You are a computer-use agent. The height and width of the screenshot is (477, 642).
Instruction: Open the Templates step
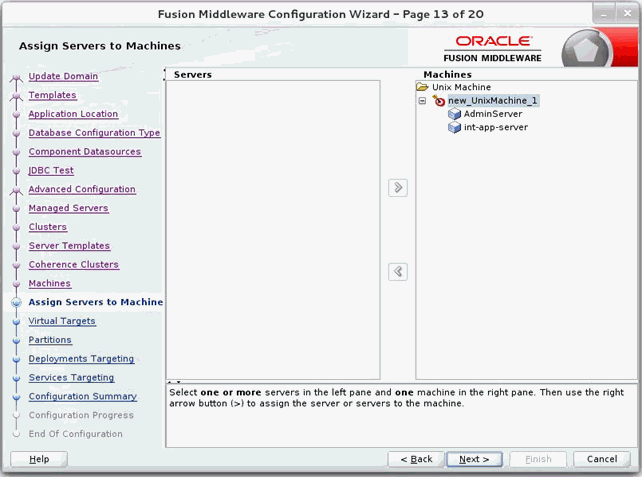click(x=52, y=95)
